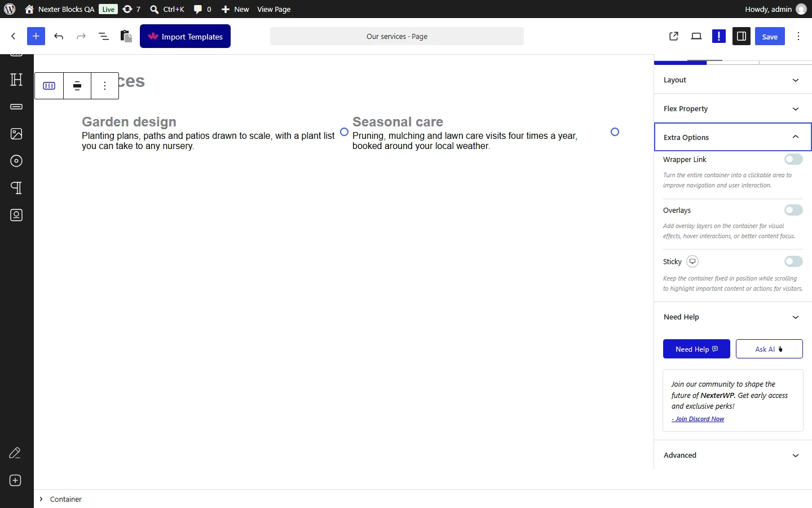Switch device preview with laptop icon
812x508 pixels.
pyautogui.click(x=696, y=36)
